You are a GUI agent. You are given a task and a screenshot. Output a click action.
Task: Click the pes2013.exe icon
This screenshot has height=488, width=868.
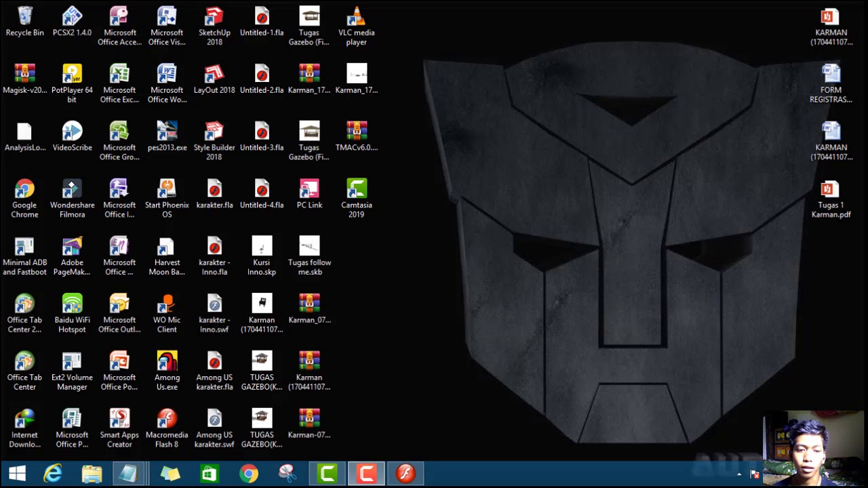pyautogui.click(x=167, y=138)
